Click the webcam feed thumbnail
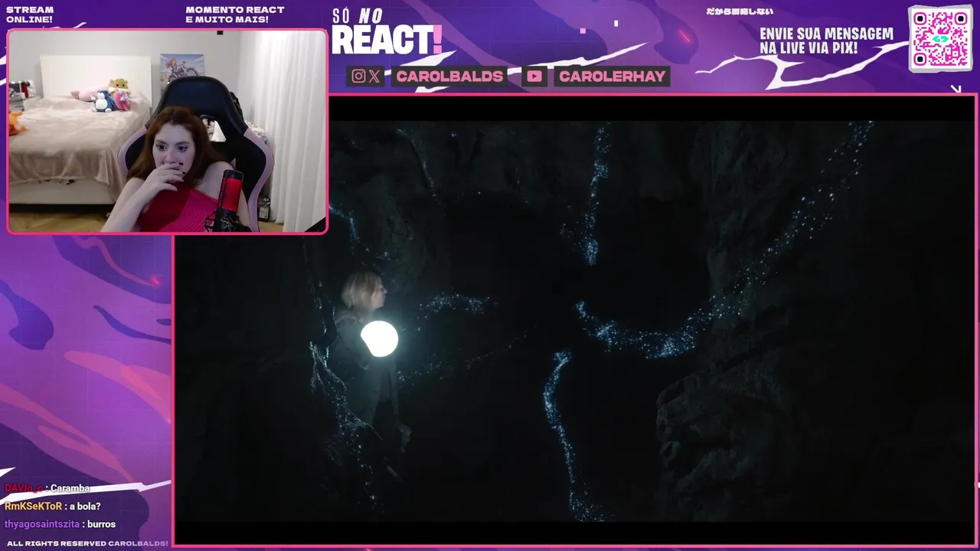Screen dimensions: 980x551 tap(167, 131)
